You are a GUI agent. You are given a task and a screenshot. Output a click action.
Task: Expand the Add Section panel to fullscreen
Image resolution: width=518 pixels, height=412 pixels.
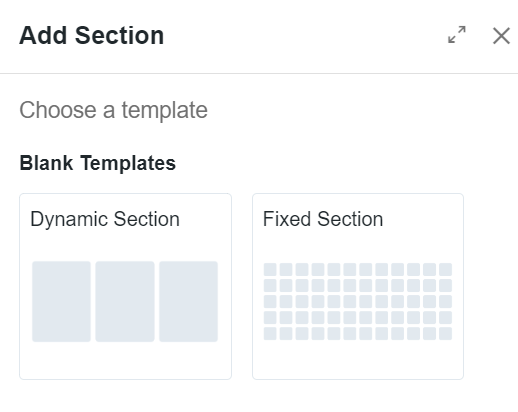tap(457, 35)
